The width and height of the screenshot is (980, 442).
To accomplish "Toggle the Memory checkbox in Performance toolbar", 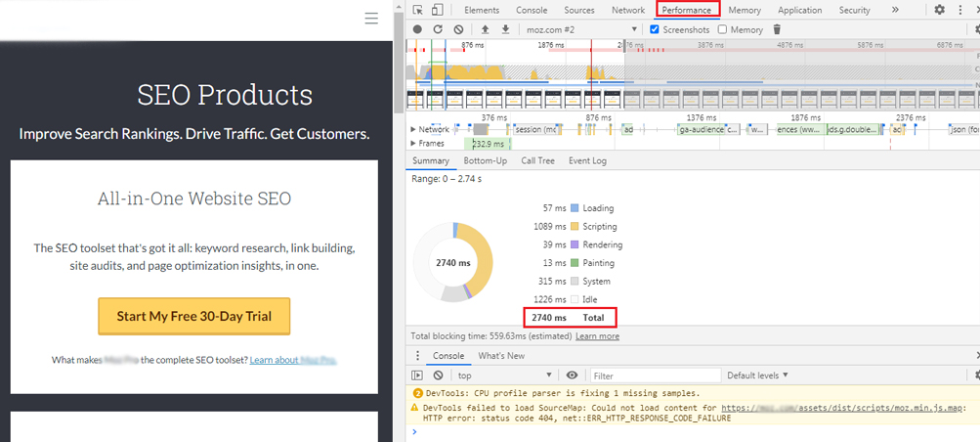I will point(722,29).
